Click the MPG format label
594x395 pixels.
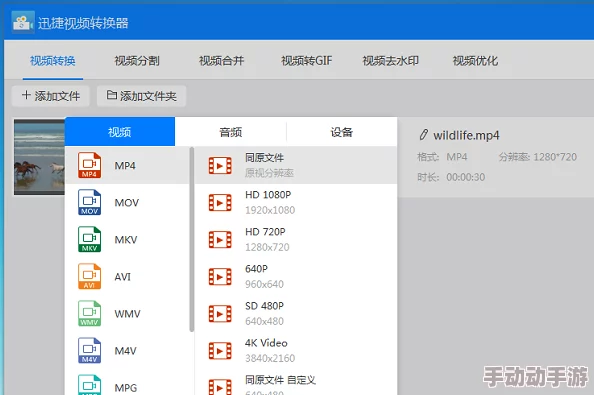[x=126, y=388]
